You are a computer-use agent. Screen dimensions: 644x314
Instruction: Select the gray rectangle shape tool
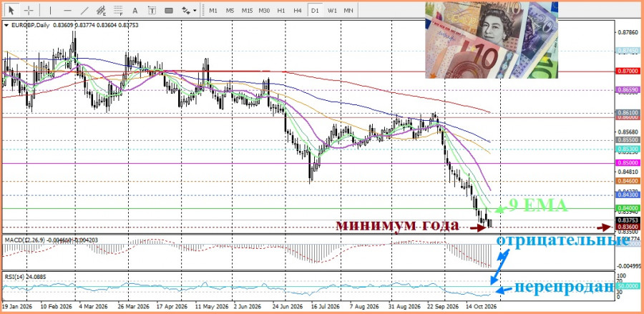click(169, 10)
